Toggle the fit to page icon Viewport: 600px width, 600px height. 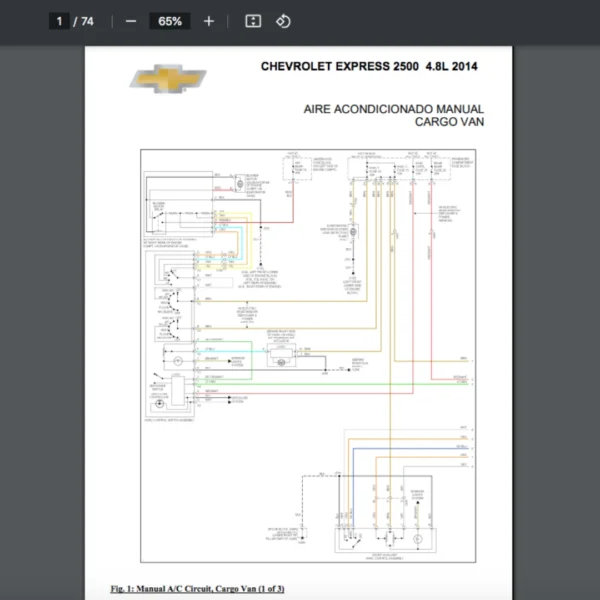pos(253,21)
